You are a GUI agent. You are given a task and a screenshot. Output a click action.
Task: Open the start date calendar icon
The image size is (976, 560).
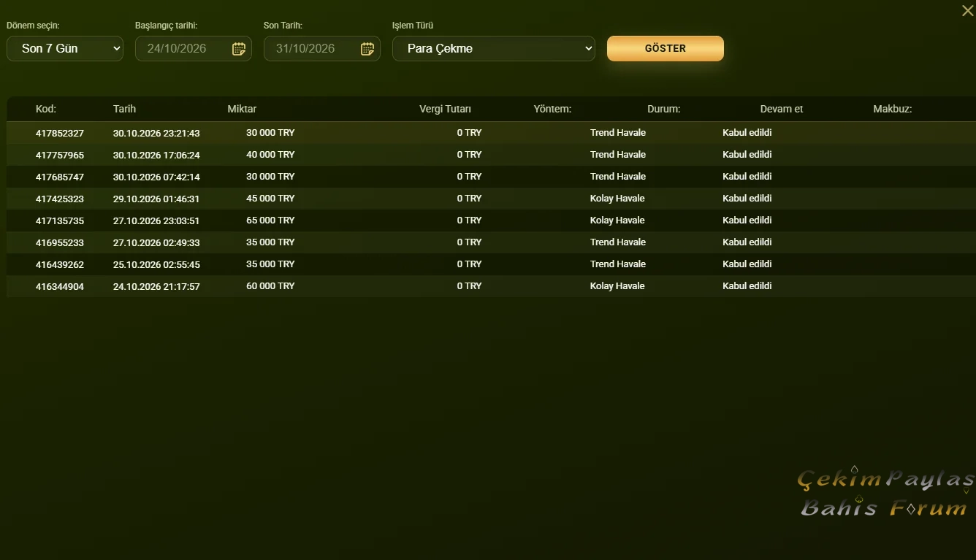239,49
